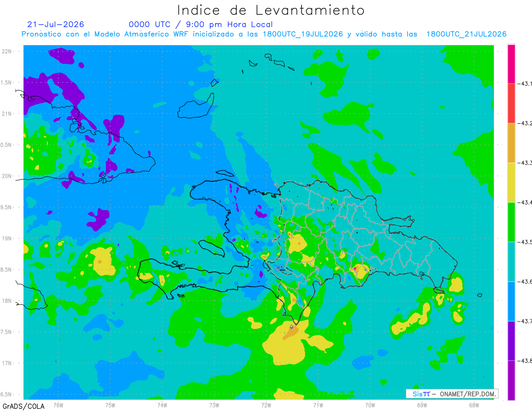
Task: Click the '69W' longitude label
Action: (422, 405)
